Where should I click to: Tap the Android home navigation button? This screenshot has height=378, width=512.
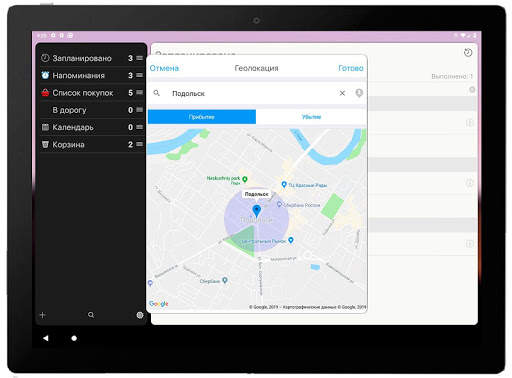74,338
